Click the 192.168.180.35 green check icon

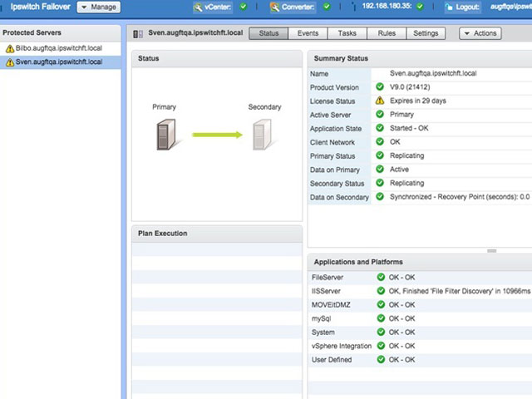420,7
